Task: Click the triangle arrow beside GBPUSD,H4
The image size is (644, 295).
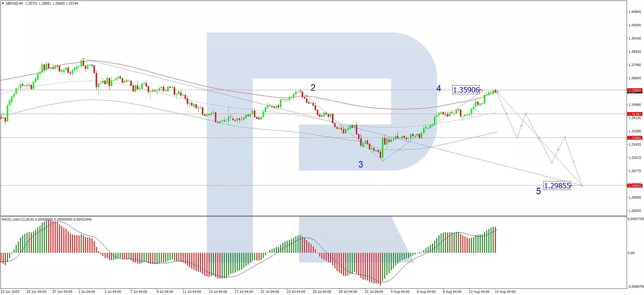Action: pyautogui.click(x=3, y=4)
